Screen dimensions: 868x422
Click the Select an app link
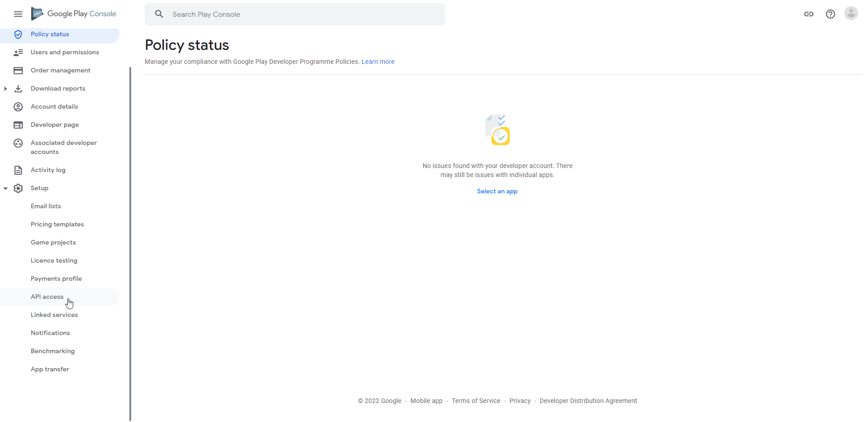pyautogui.click(x=497, y=192)
